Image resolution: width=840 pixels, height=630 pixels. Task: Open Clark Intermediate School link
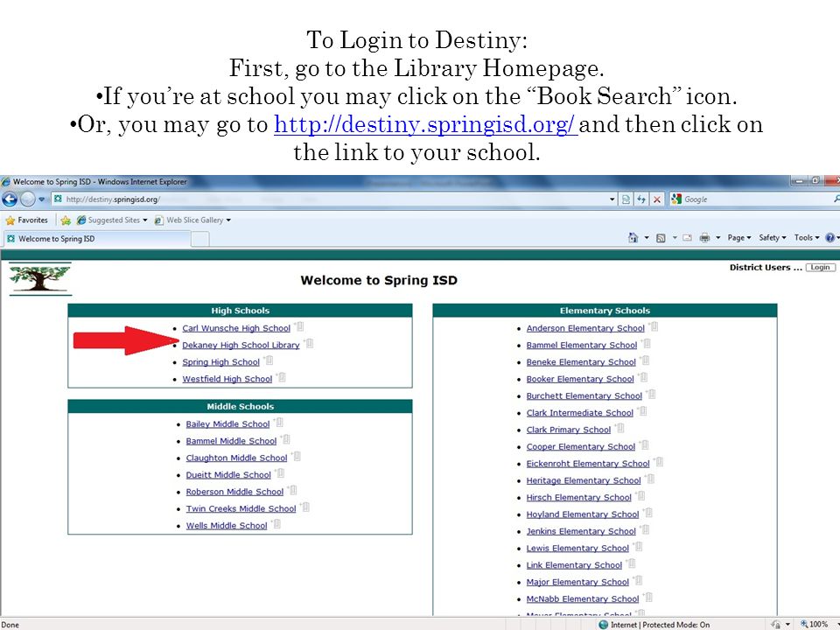pyautogui.click(x=579, y=413)
